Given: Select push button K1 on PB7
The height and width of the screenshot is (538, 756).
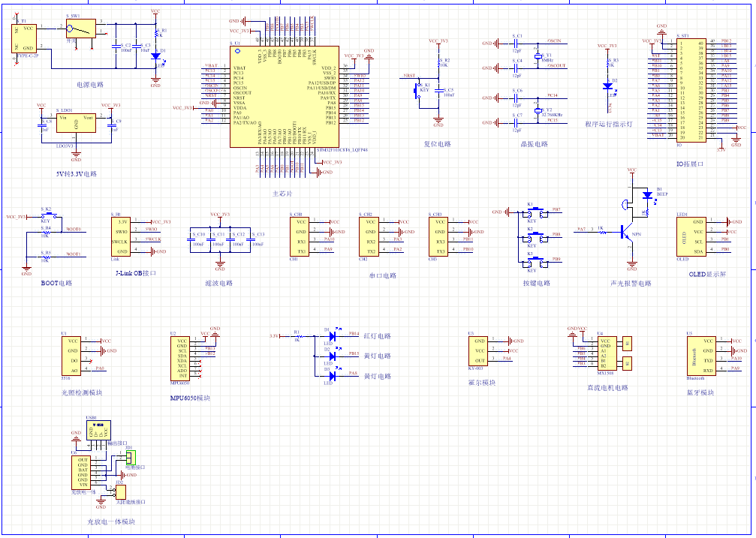Looking at the screenshot, I should pyautogui.click(x=536, y=212).
